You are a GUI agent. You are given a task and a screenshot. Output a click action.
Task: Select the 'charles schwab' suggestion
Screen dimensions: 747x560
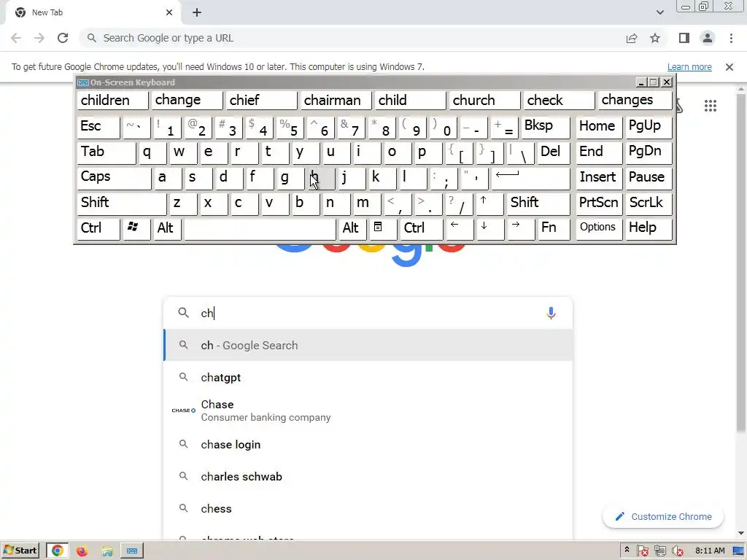[x=368, y=477]
